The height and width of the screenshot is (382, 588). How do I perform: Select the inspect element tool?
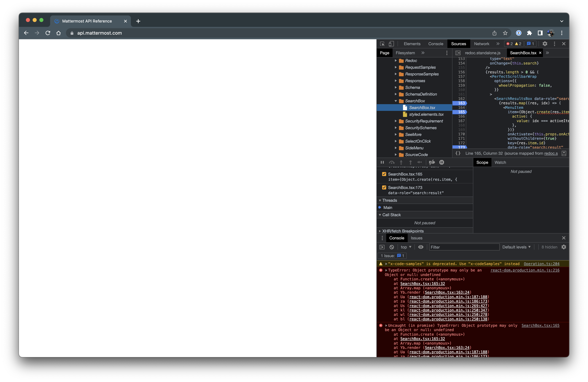(x=382, y=44)
